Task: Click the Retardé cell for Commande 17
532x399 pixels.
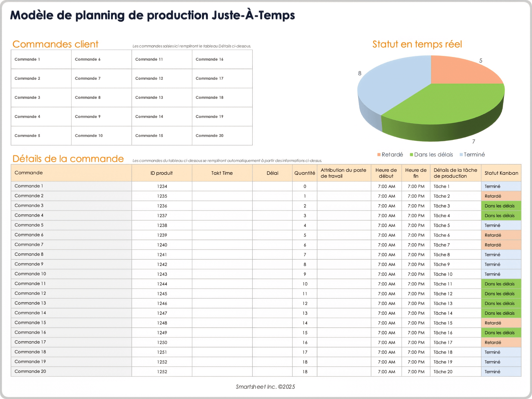Action: (x=501, y=342)
